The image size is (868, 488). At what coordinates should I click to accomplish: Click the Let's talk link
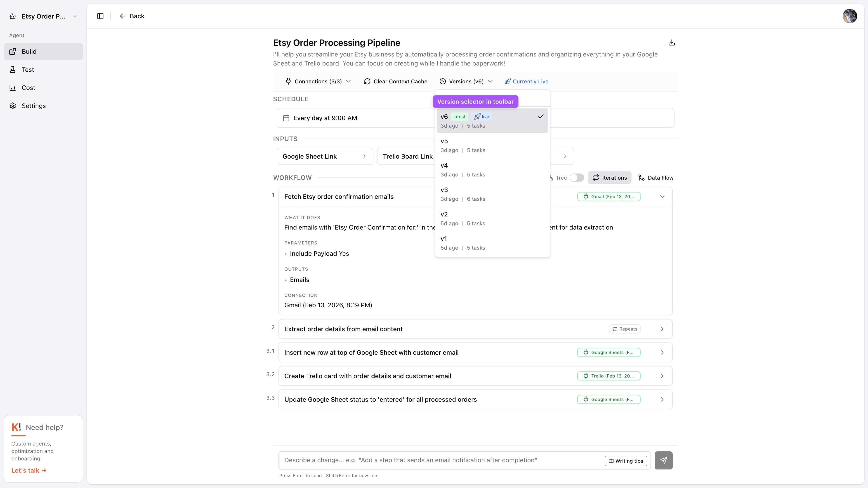29,470
